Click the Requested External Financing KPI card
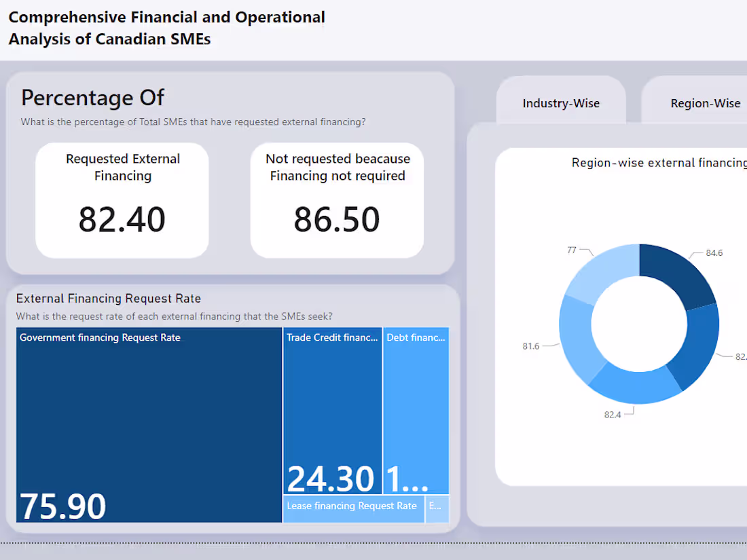This screenshot has width=747, height=560. [122, 200]
